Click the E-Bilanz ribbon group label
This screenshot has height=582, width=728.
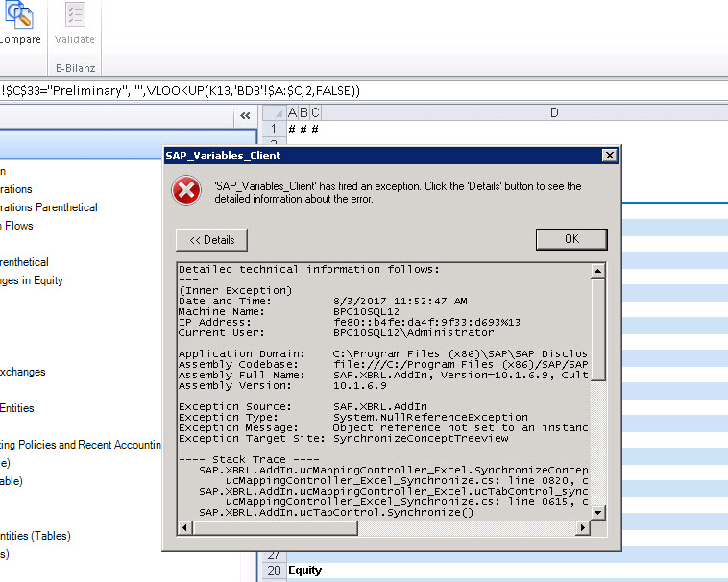[x=75, y=68]
